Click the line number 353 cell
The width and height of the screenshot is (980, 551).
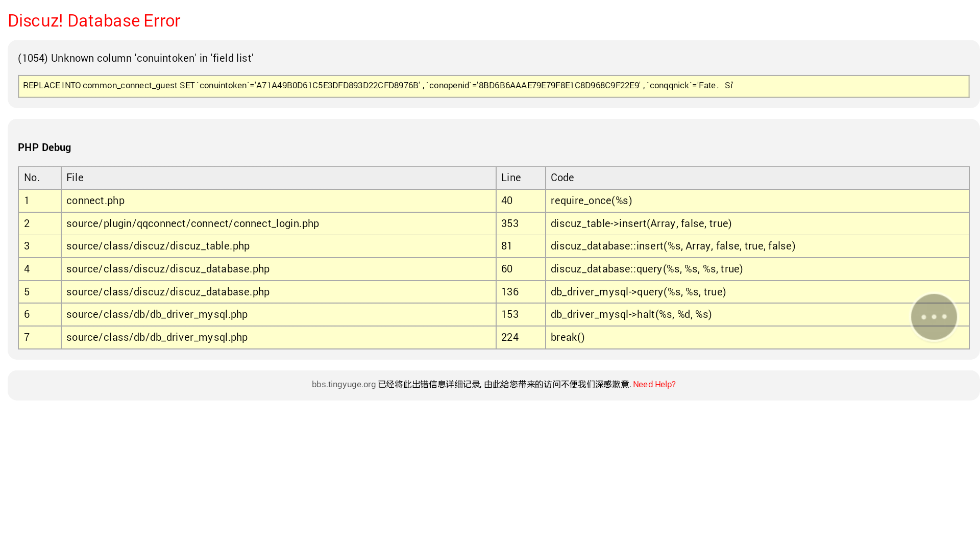coord(510,223)
